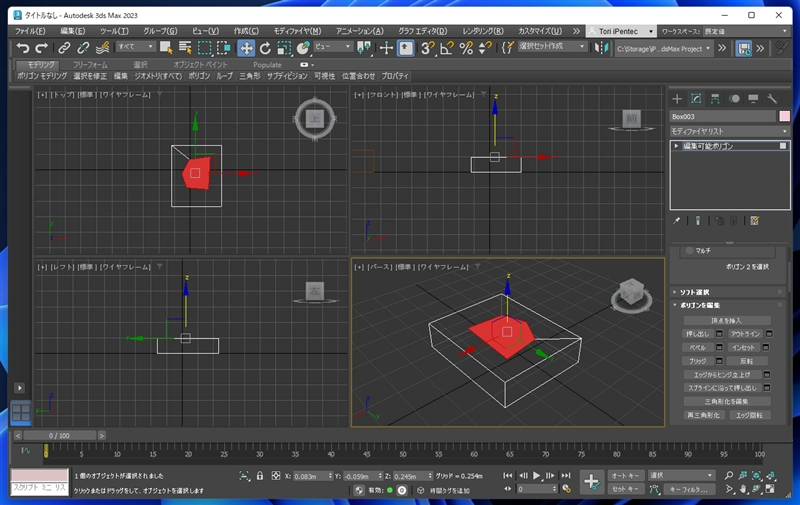Click the Insert Vertex (頂点を挿入) button
The image size is (800, 505).
click(727, 320)
